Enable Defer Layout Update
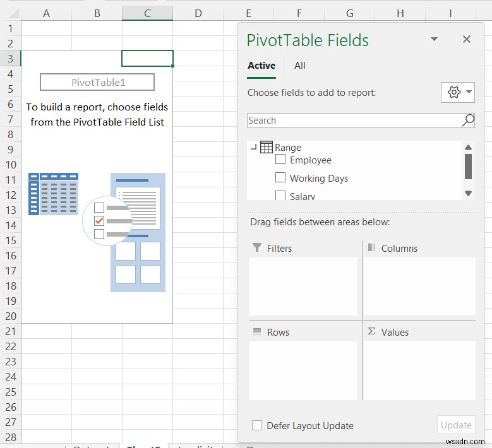The height and width of the screenshot is (448, 492). pos(257,425)
